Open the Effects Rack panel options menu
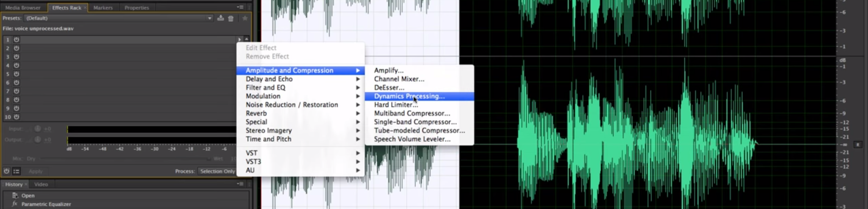The height and width of the screenshot is (209, 868). point(240,7)
